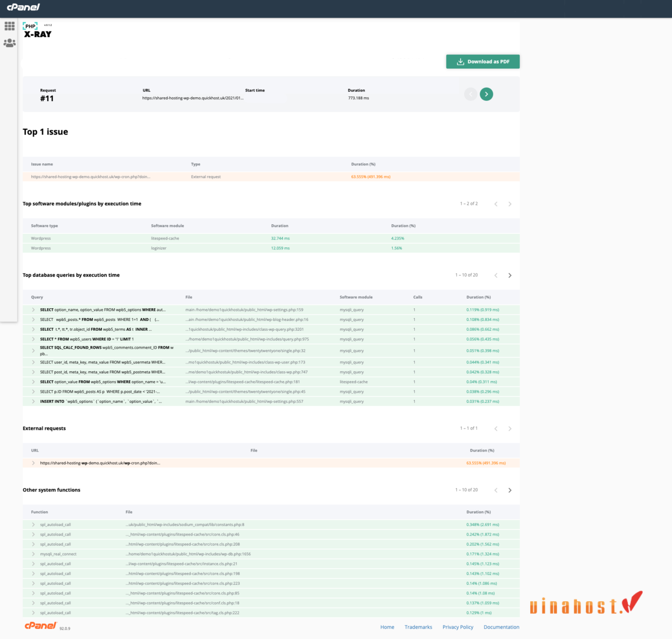Click the litespeed-cache software module cell
672x639 pixels.
point(165,238)
